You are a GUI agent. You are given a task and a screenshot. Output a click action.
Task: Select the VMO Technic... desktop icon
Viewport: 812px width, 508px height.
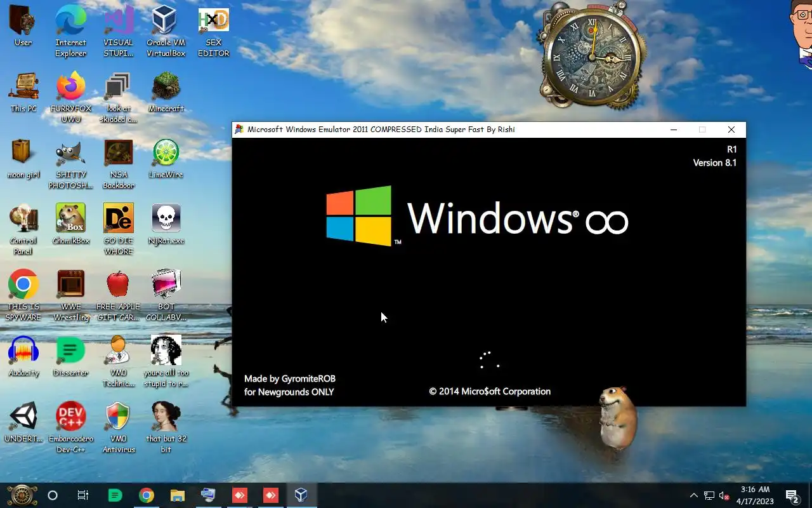pyautogui.click(x=119, y=362)
